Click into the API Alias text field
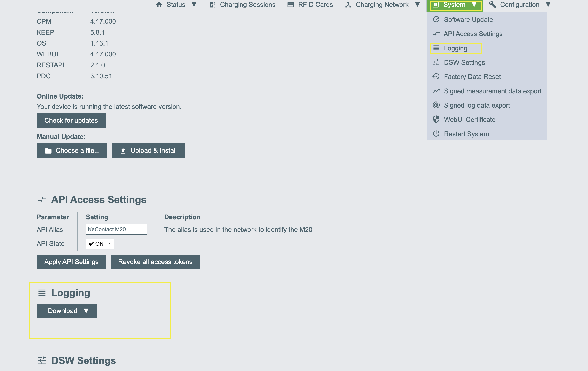 click(116, 229)
